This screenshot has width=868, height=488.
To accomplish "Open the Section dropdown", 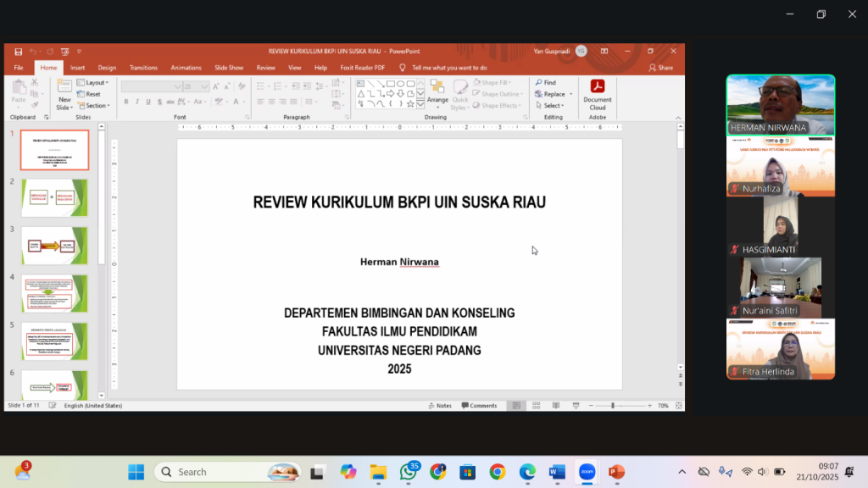I will pos(96,106).
